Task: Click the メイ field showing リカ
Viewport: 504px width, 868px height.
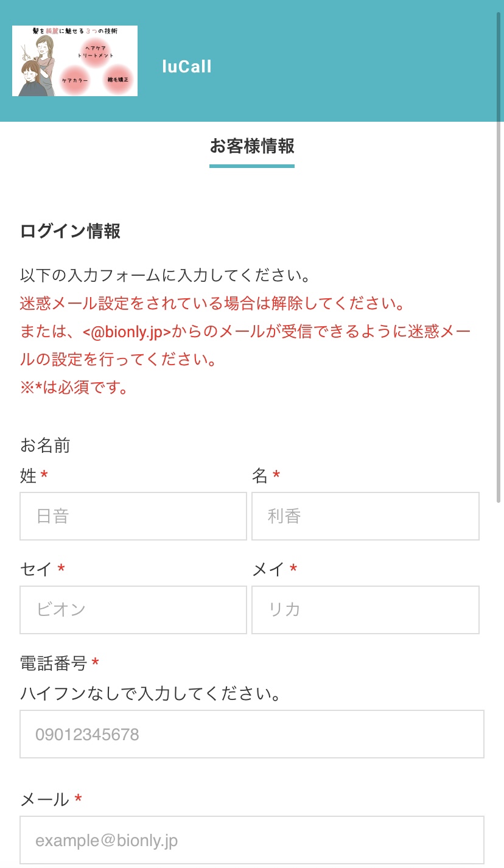Action: [365, 610]
